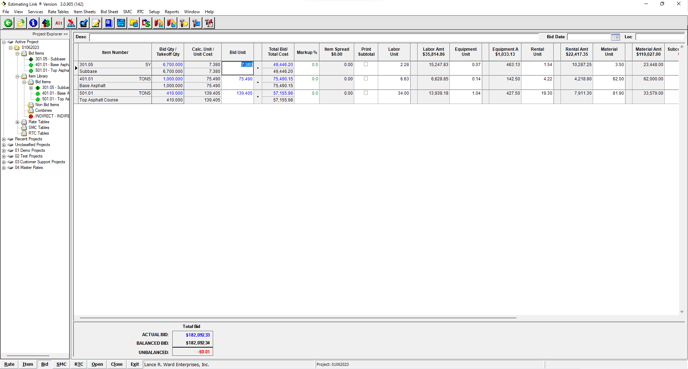The image size is (688, 369).
Task: Open the Bid Sheet menu
Action: pyautogui.click(x=109, y=12)
